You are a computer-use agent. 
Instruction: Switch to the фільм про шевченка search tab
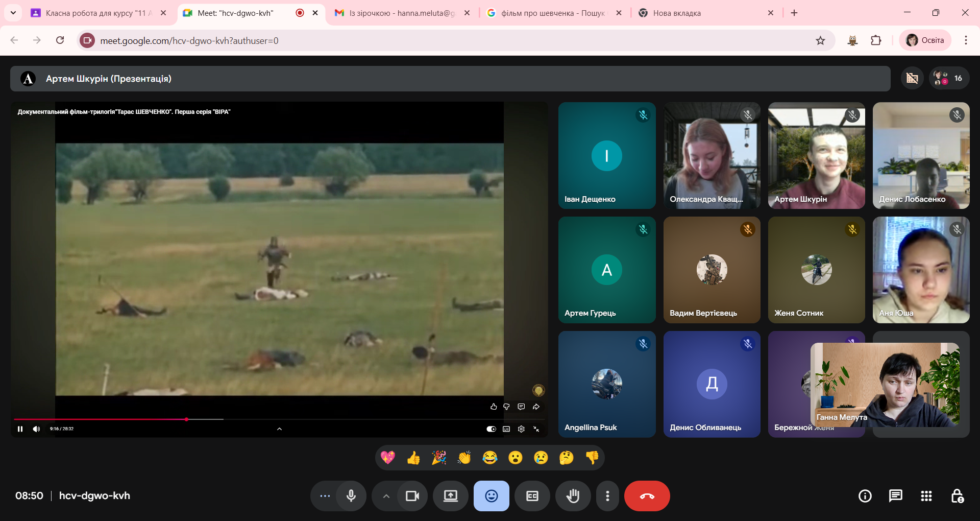tap(553, 13)
